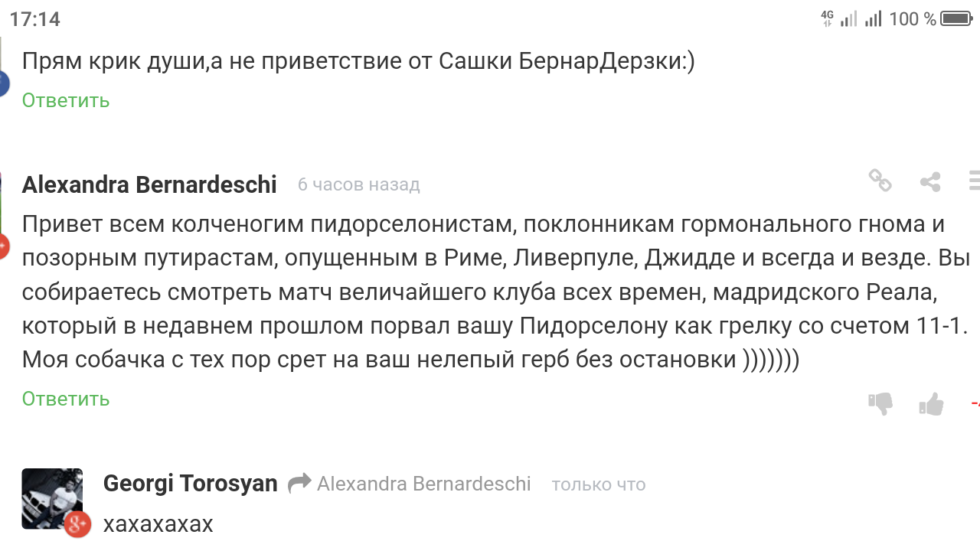Open Georgi Torosyan's profile
Image resolution: width=980 pixels, height=551 pixels.
point(191,483)
